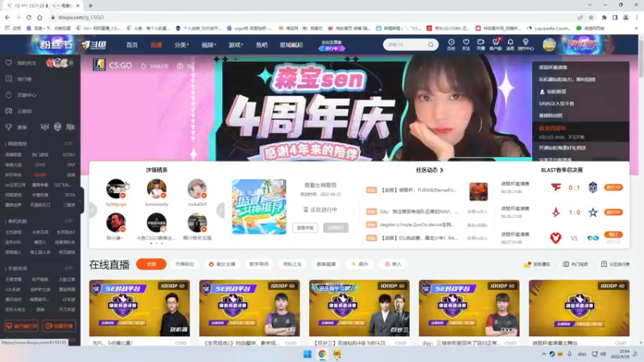The width and height of the screenshot is (644, 362).
Task: Open the 消息 bell notifications icon
Action: [510, 44]
